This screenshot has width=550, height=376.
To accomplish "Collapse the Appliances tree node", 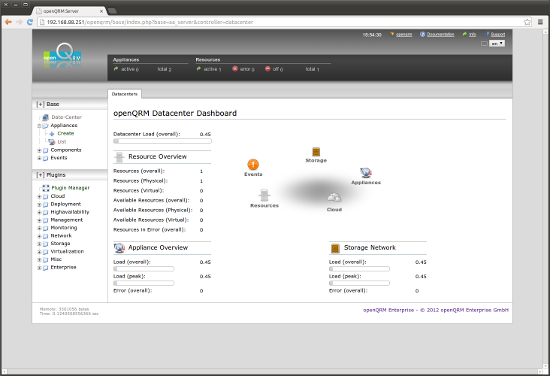I will click(39, 126).
